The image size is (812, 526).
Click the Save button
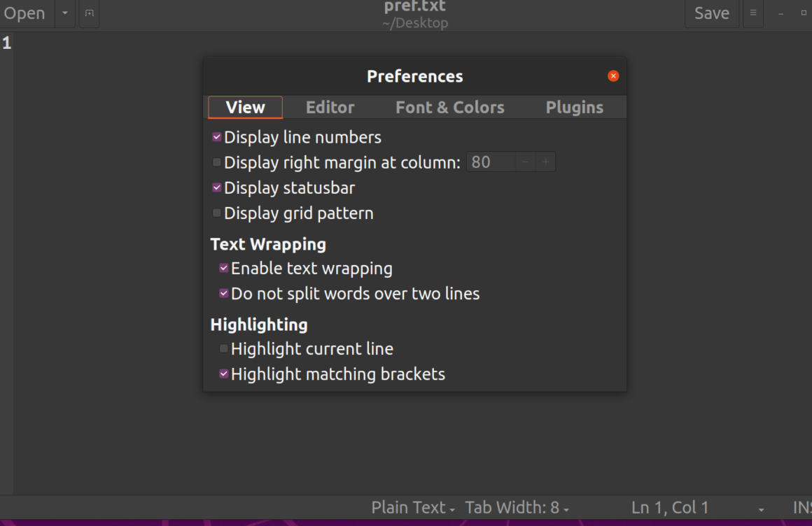711,13
